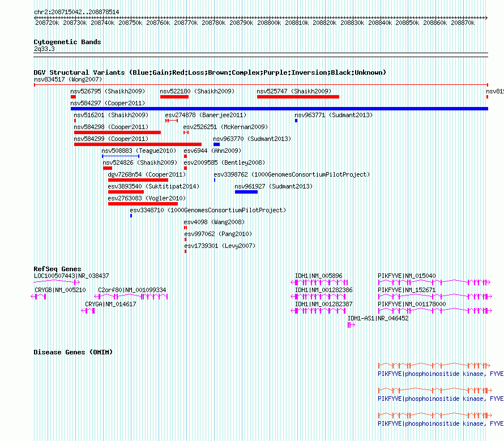Screen dimensions: 504x441
Task: Open variant esv1739301 (Levy2007) label
Action: 220,246
